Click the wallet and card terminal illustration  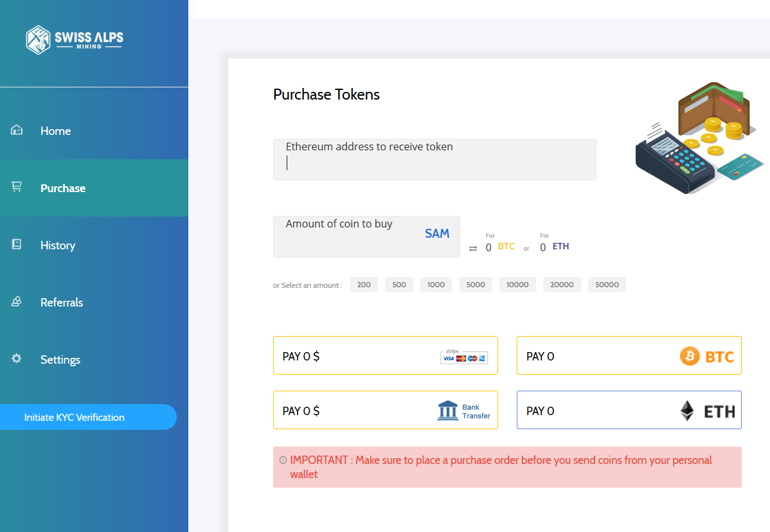pos(699,138)
